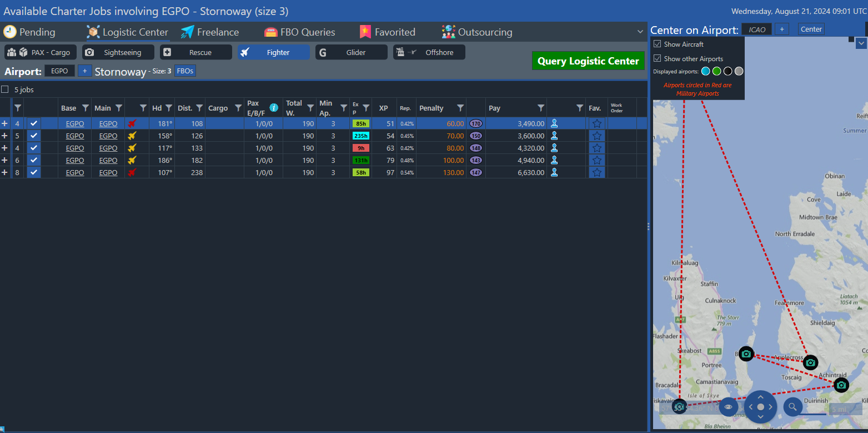868x433 pixels.
Task: Click the red fighter jet icon in first row
Action: tap(132, 123)
